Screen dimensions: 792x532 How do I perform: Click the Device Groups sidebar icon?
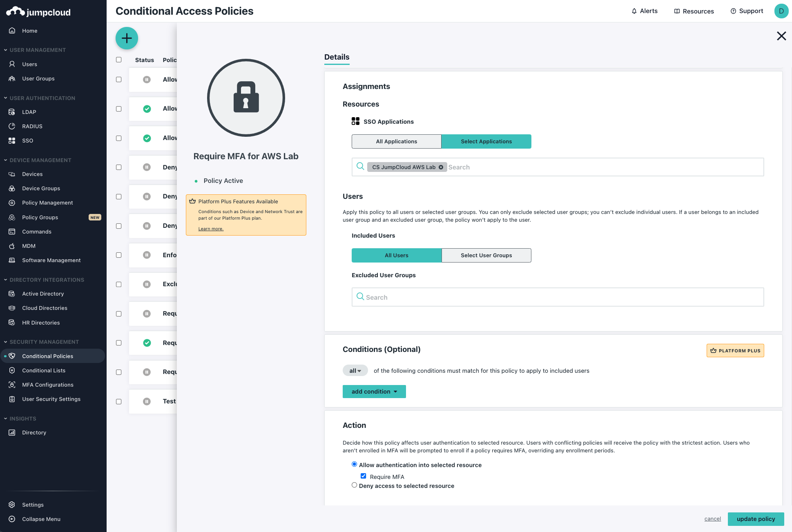click(x=12, y=188)
